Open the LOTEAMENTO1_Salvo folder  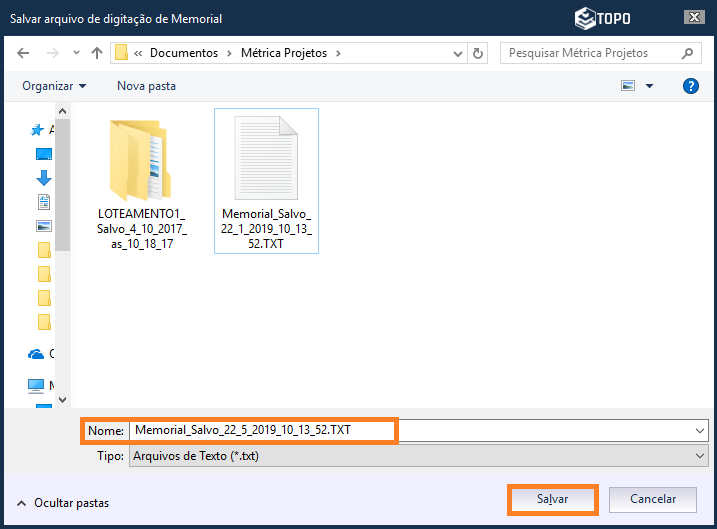[142, 185]
